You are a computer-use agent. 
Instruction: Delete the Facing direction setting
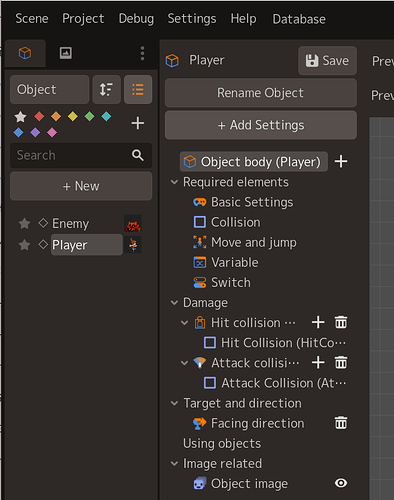(341, 423)
